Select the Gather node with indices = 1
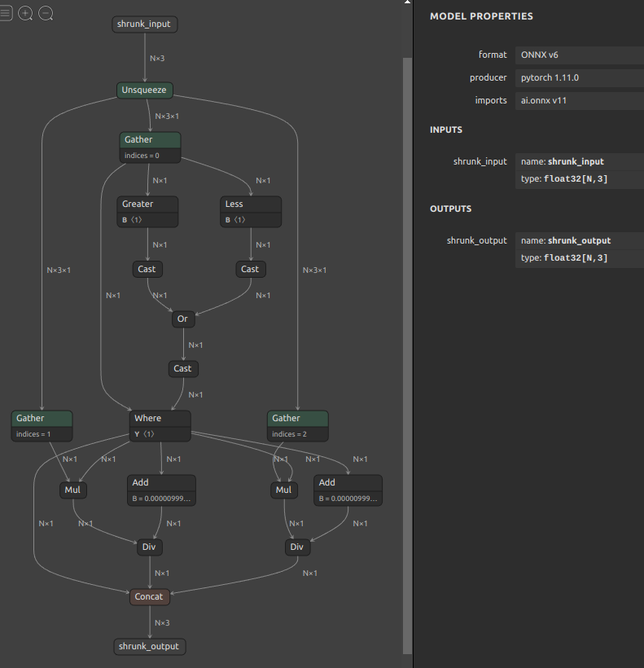 [x=42, y=425]
